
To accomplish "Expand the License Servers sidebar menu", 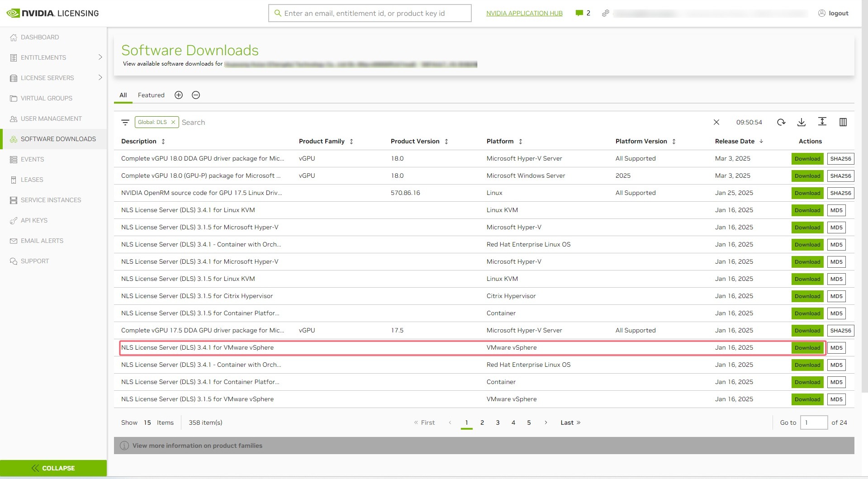I will [100, 78].
